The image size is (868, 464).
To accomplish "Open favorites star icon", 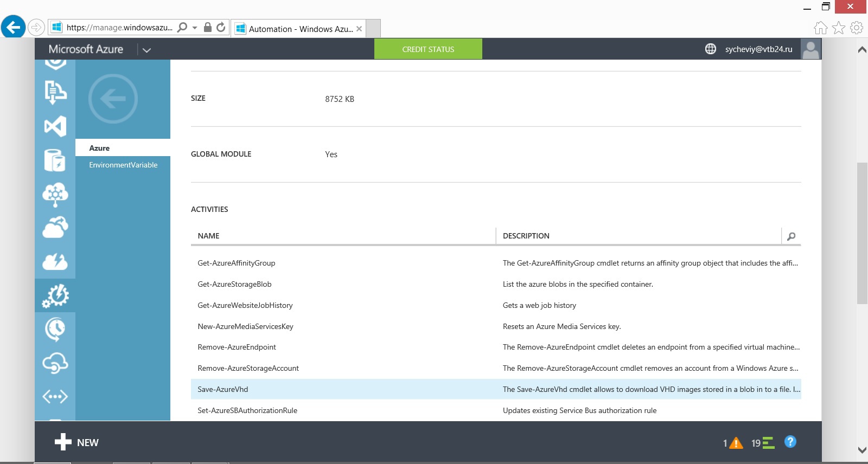I will [x=839, y=28].
